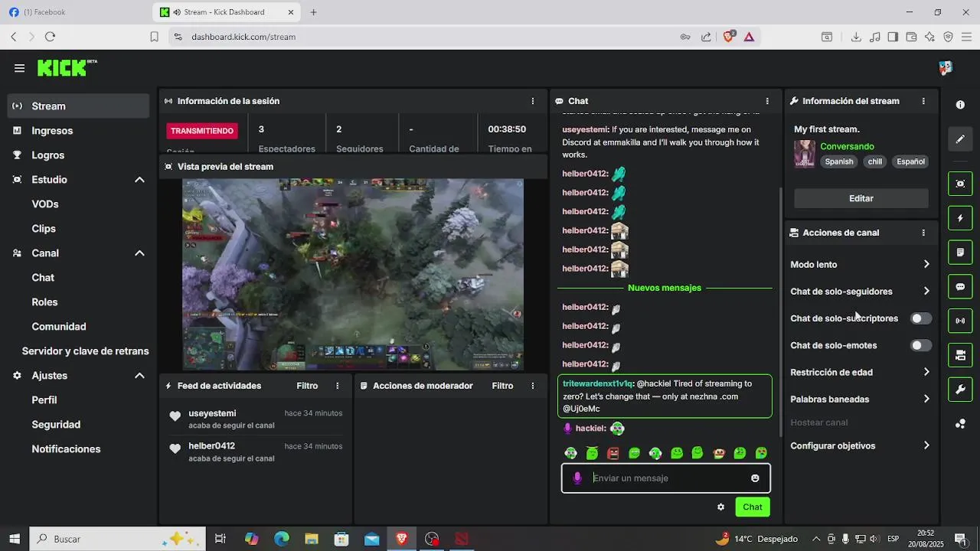The image size is (980, 551).
Task: Open three-dot menu of Acciones de canal
Action: point(923,233)
